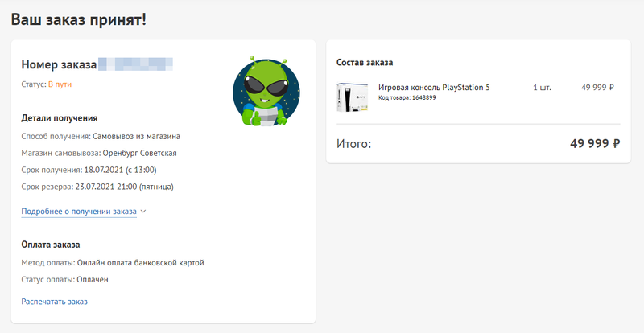Click the Распечатать заказ link
Screen dimensions: 644x333
click(x=54, y=302)
